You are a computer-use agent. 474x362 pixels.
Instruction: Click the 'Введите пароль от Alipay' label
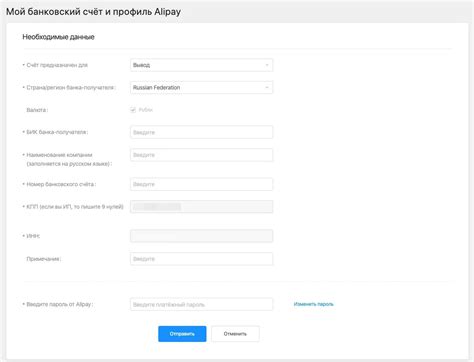[x=59, y=304]
